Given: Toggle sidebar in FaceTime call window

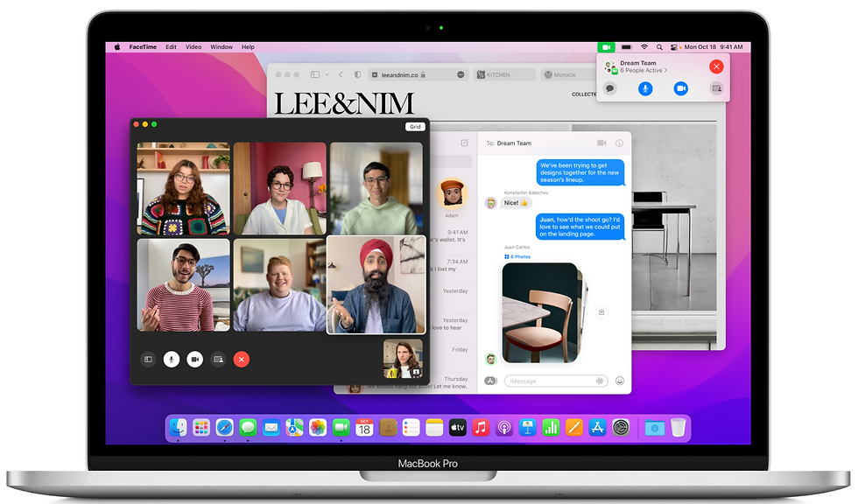Looking at the screenshot, I should pos(148,359).
